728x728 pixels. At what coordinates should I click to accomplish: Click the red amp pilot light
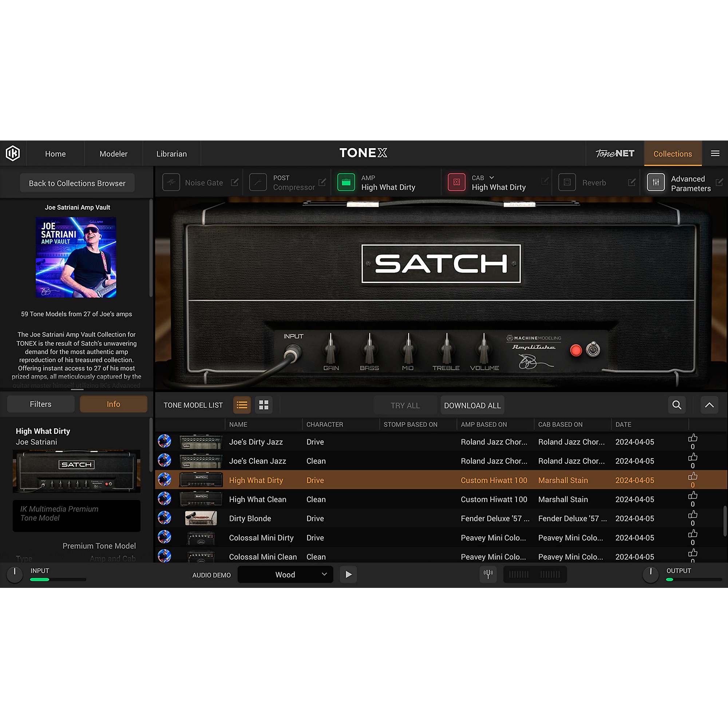click(x=576, y=350)
